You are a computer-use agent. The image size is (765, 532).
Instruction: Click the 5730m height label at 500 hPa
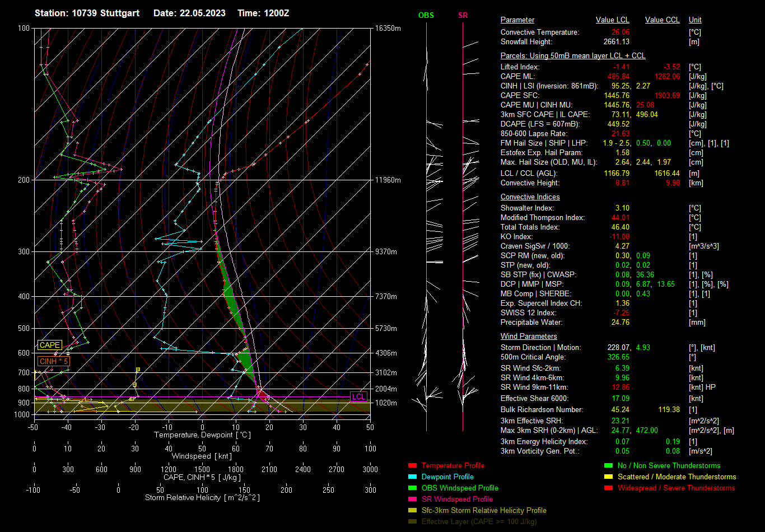pyautogui.click(x=386, y=328)
